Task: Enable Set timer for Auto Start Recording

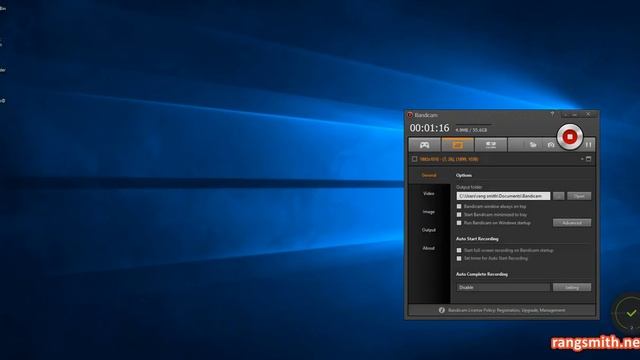Action: 459,258
